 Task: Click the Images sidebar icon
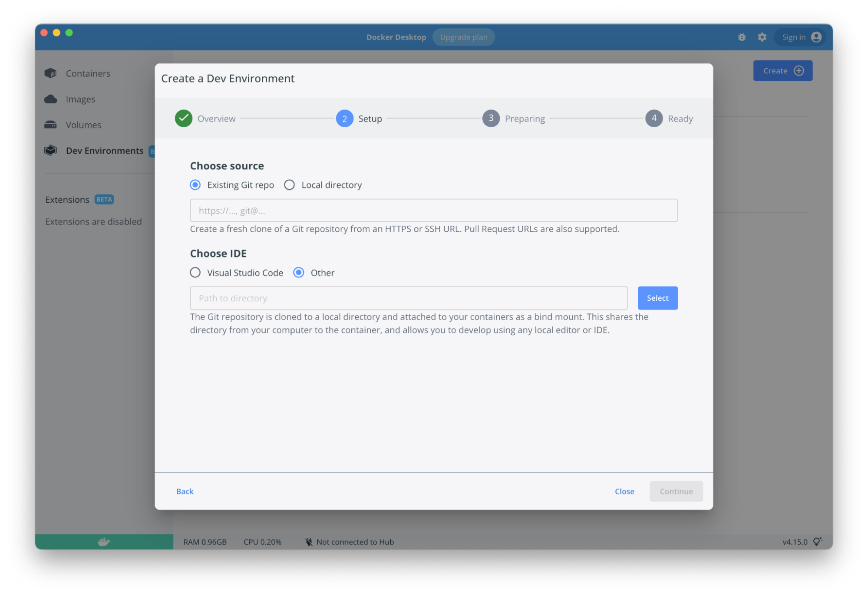point(51,99)
